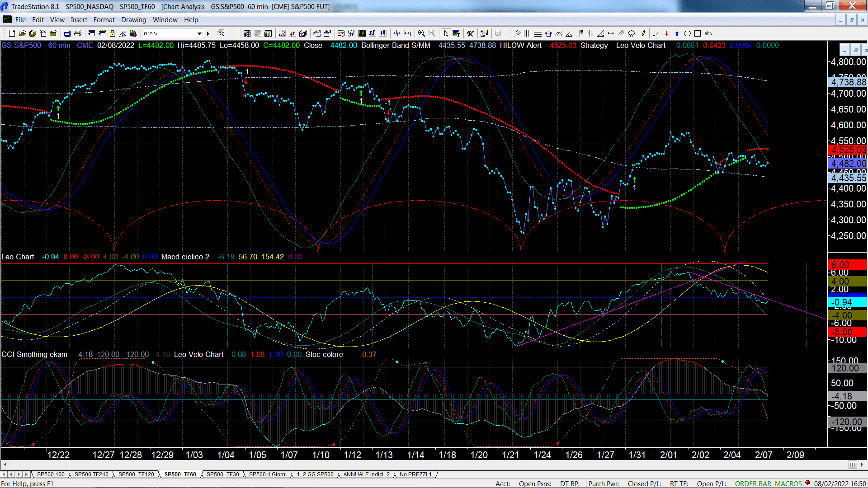Click the first-tab scroll arrow button
This screenshot has height=488, width=868.
(x=4, y=474)
